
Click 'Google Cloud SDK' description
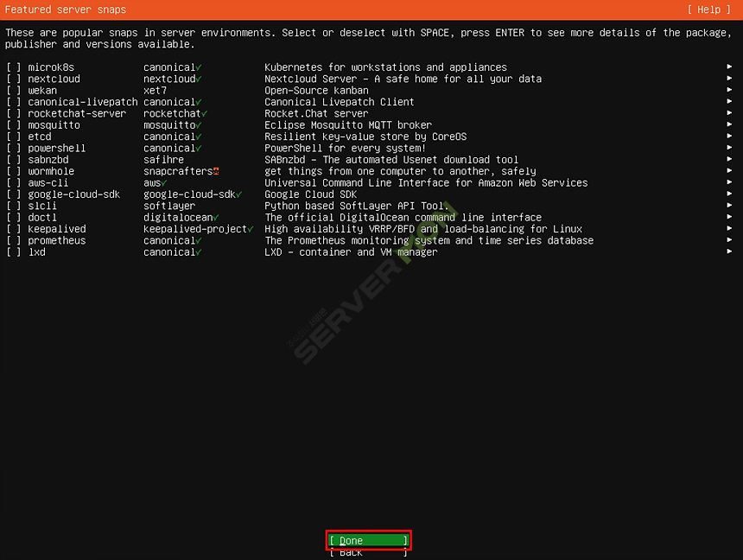[x=310, y=194]
